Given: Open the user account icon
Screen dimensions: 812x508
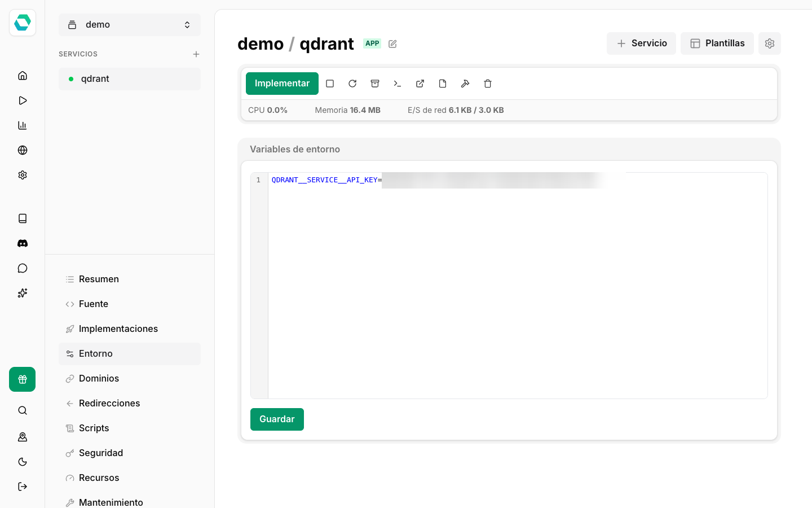Looking at the screenshot, I should pos(23,437).
